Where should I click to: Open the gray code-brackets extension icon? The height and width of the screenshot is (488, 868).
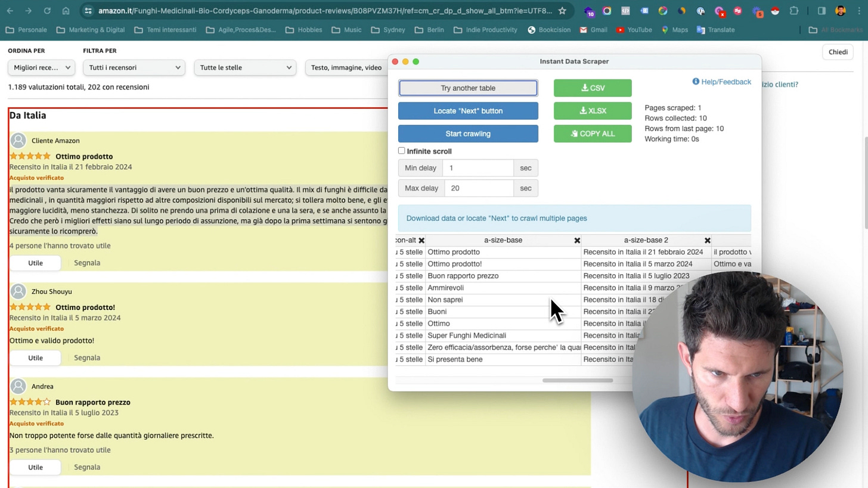tap(625, 11)
